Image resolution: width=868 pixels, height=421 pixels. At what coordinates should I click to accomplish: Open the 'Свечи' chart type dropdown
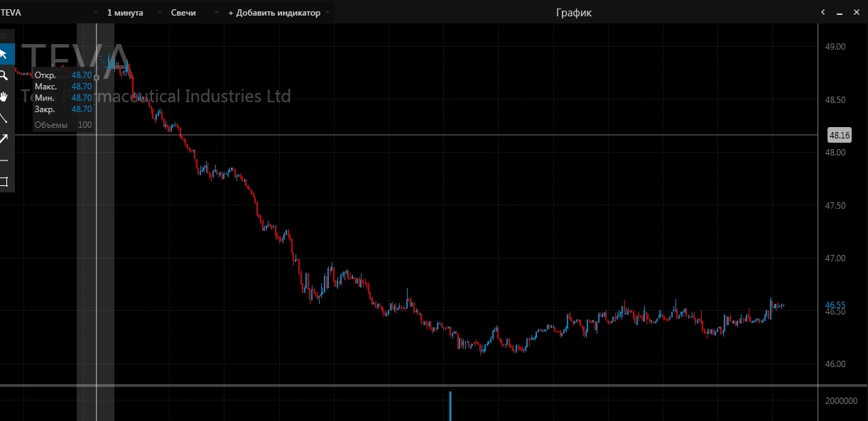point(190,13)
